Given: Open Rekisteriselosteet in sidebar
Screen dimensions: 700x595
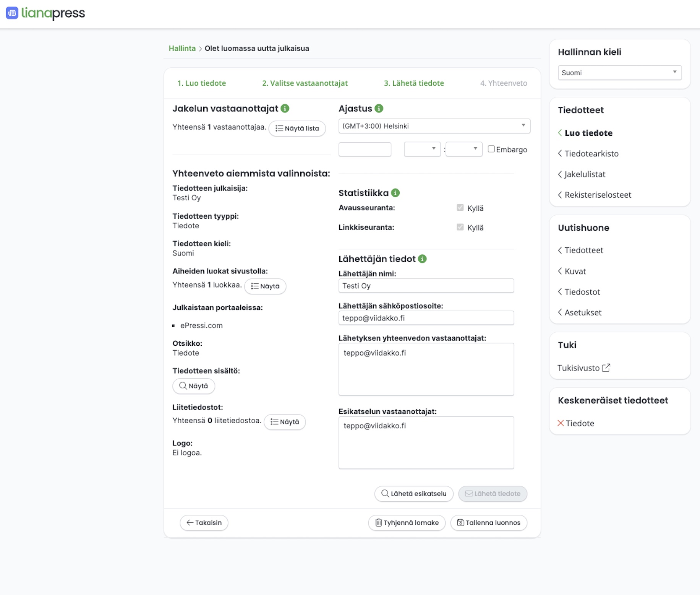Looking at the screenshot, I should pyautogui.click(x=598, y=195).
